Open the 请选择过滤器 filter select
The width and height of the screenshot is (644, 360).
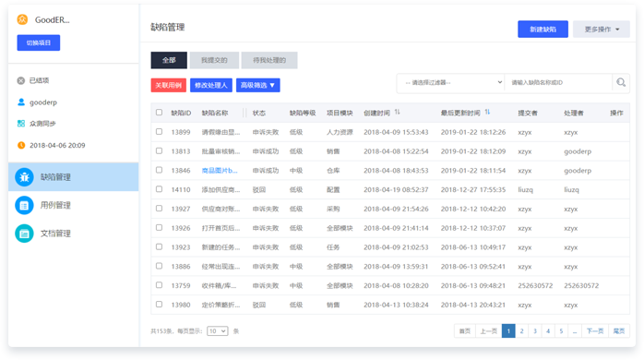point(450,82)
